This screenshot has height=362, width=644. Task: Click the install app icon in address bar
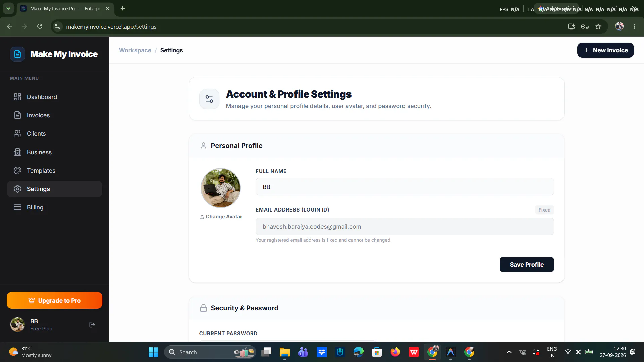coord(571,26)
